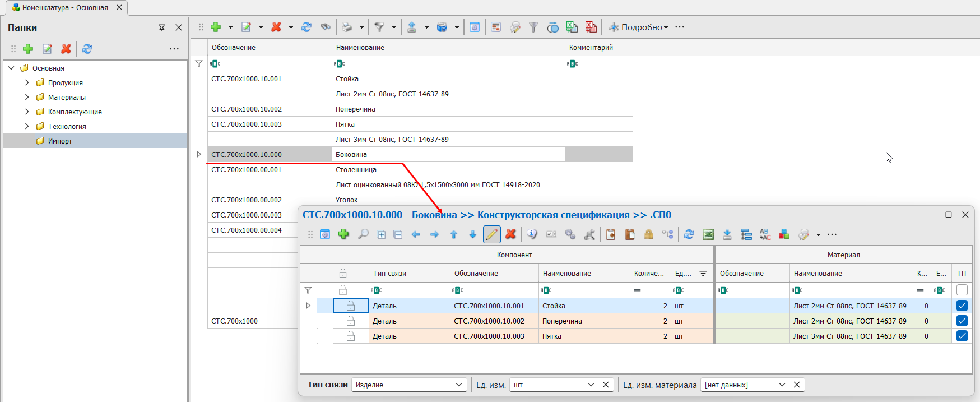Click red X delete icon in specification toolbar
Image resolution: width=980 pixels, height=402 pixels.
coord(510,234)
